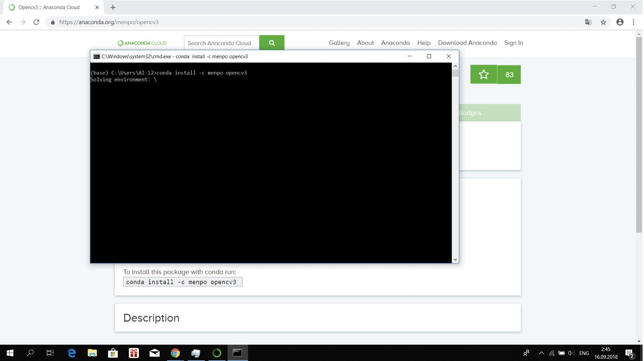Click the Anaconda Cloud logo
Image resolution: width=644 pixels, height=361 pixels.
point(143,43)
